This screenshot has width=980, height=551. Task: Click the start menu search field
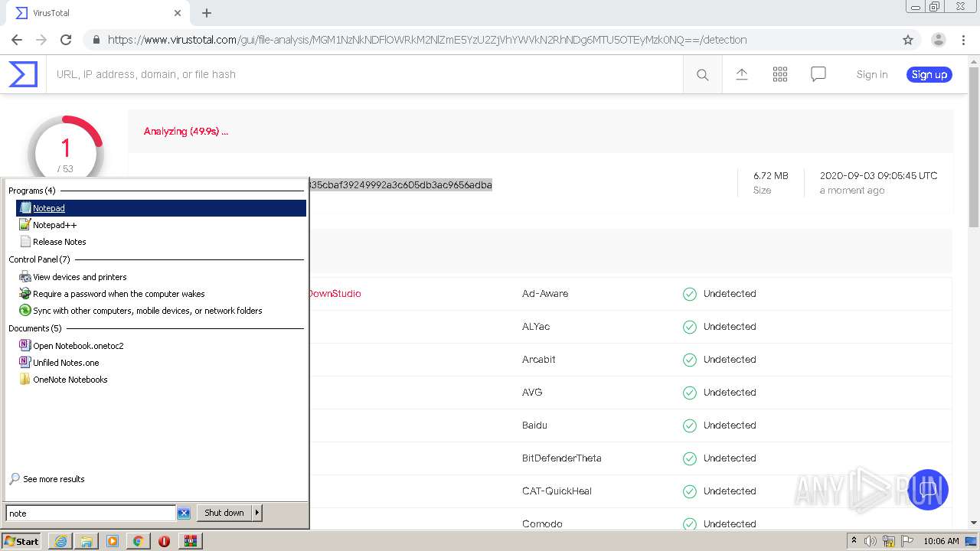90,514
